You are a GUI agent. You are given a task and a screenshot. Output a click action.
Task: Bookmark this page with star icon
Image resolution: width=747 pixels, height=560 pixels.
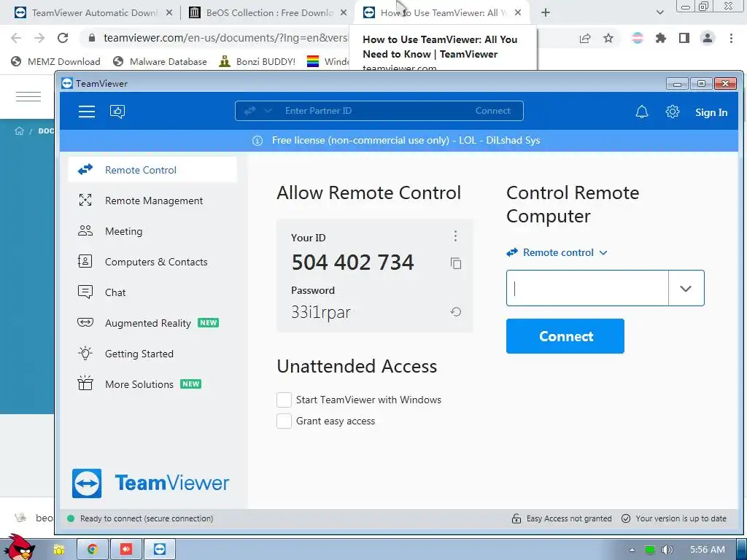click(608, 38)
